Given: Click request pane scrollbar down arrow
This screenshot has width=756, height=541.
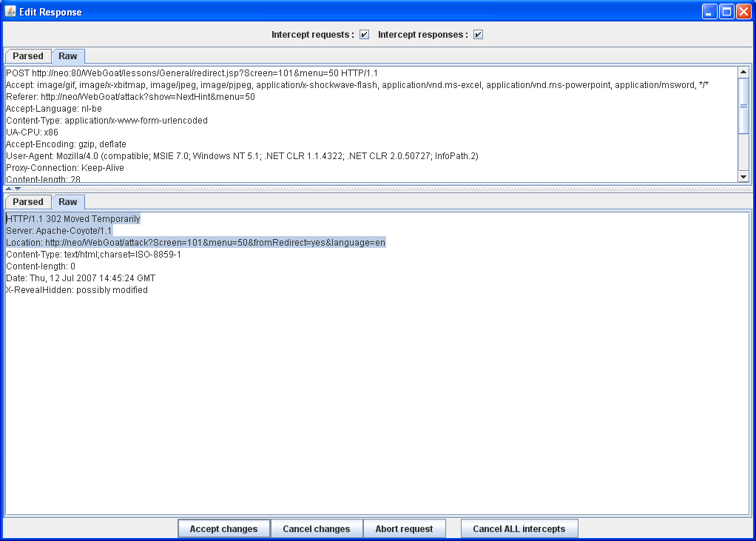Looking at the screenshot, I should tap(743, 176).
